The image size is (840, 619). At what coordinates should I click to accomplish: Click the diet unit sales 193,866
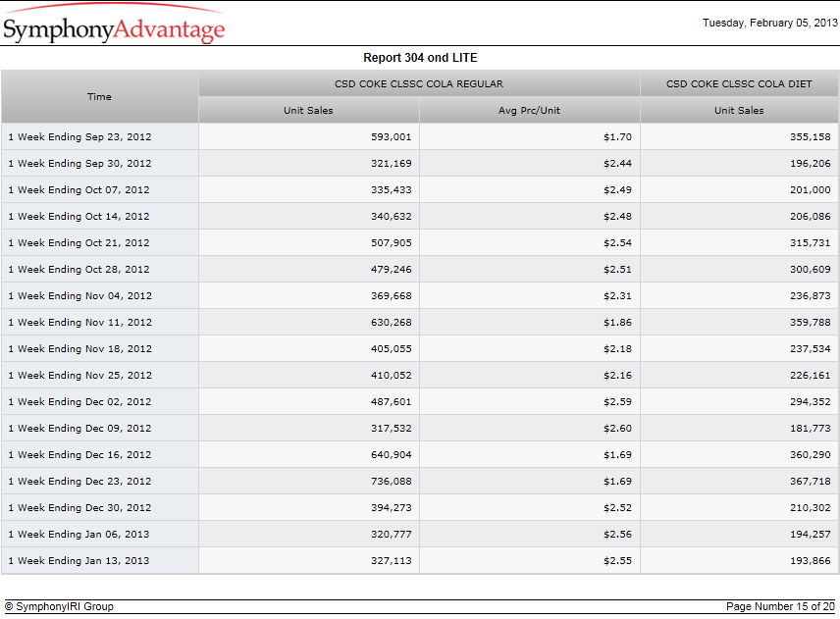click(810, 561)
